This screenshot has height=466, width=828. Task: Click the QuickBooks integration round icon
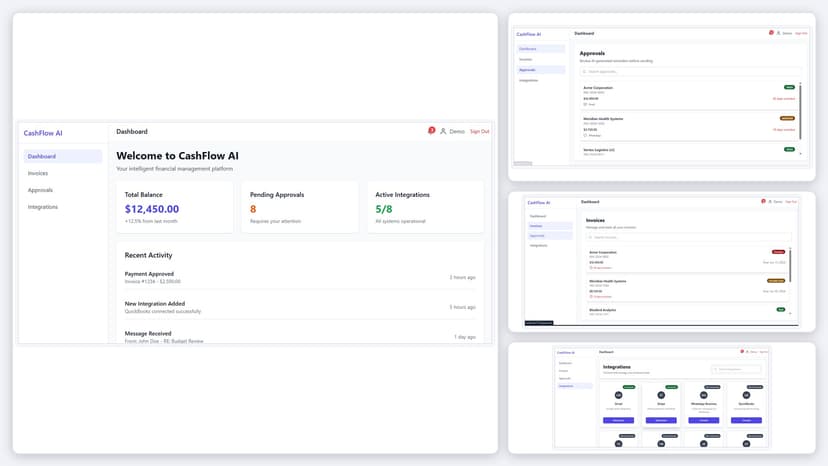click(x=746, y=395)
